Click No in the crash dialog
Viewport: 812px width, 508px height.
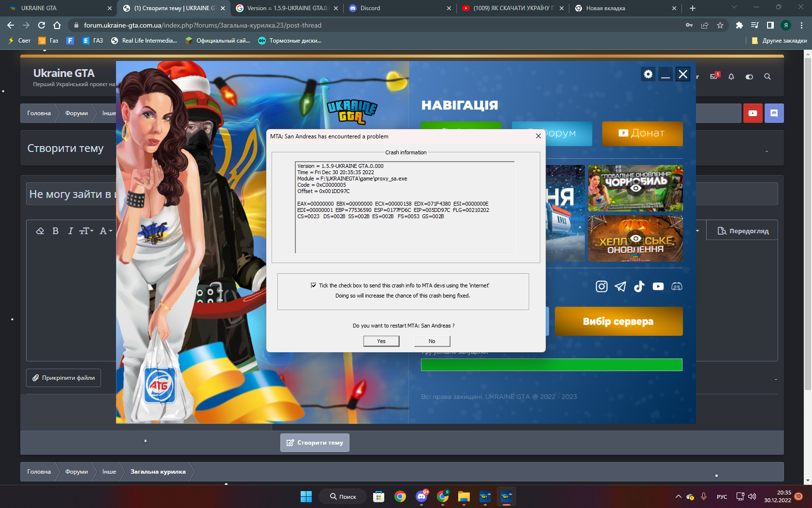432,341
